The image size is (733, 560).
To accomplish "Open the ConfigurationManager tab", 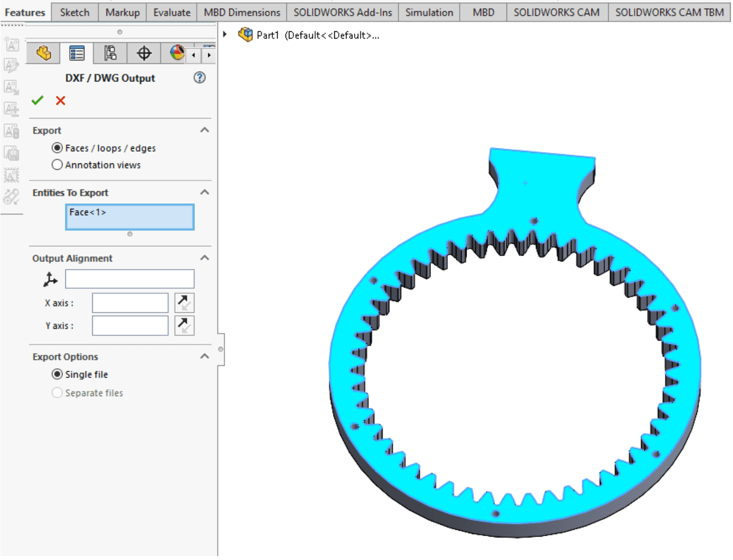I will coord(110,53).
